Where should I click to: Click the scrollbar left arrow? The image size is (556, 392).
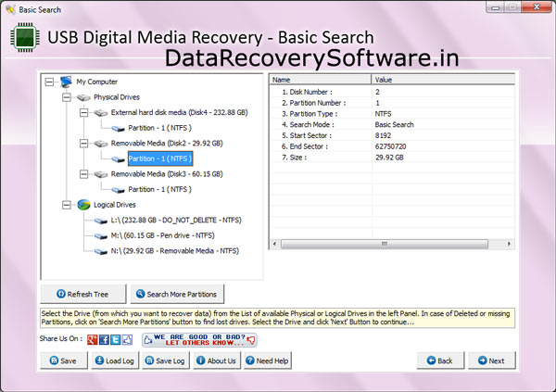coord(274,244)
